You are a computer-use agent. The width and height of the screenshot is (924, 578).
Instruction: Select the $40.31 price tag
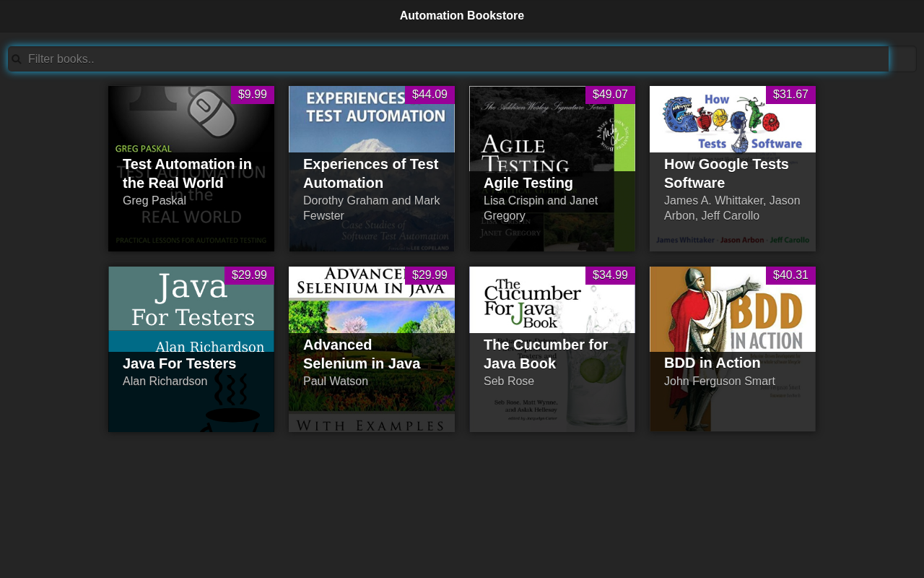point(790,275)
